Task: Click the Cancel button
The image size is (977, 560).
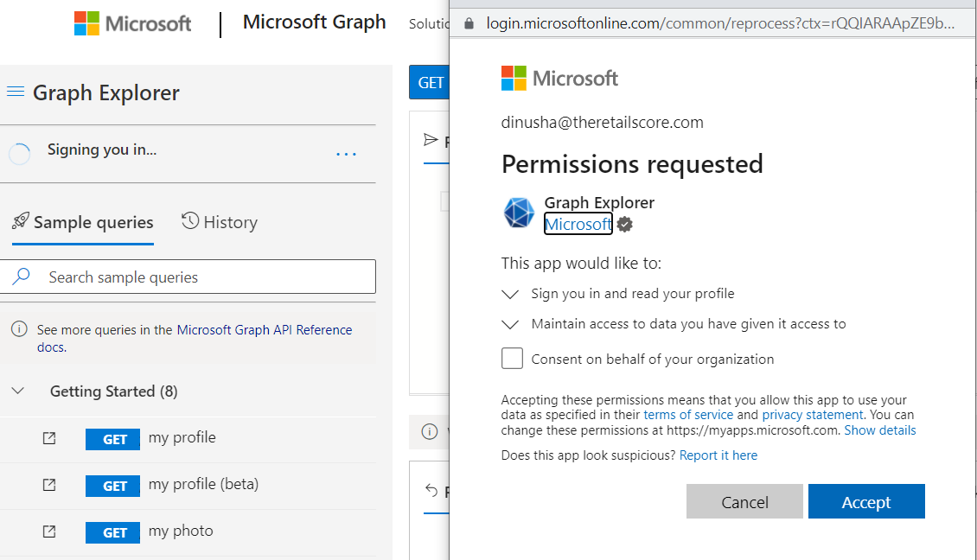Action: click(x=744, y=501)
